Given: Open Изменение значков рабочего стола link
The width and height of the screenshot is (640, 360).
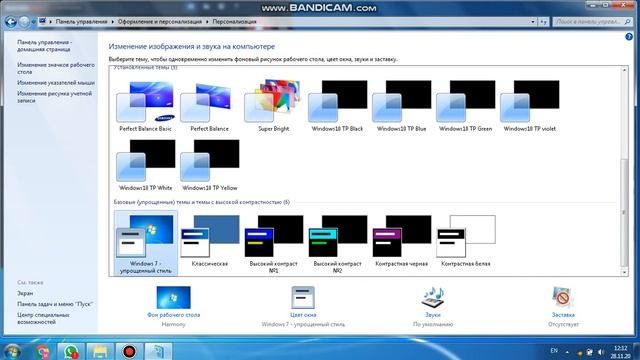Looking at the screenshot, I should pos(56,68).
